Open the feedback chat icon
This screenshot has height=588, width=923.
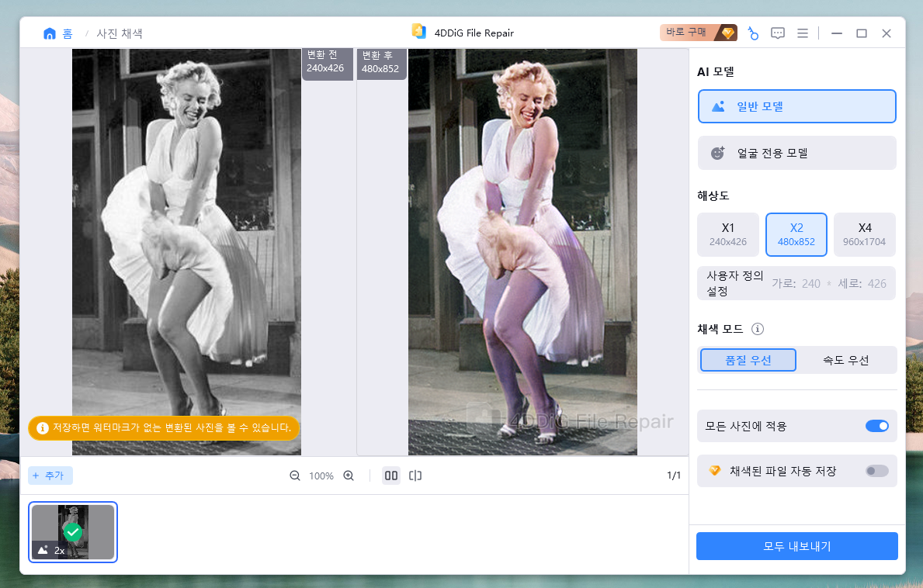(778, 33)
